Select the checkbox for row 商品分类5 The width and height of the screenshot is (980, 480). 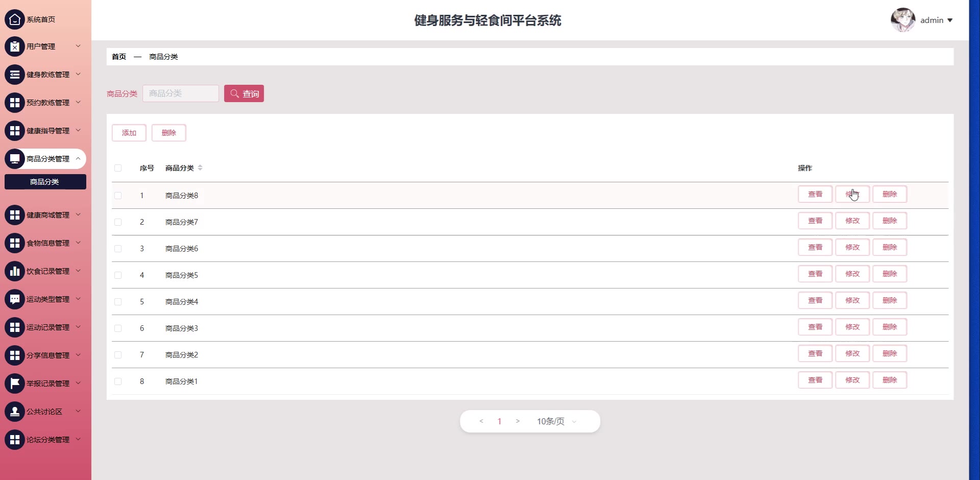click(x=118, y=275)
